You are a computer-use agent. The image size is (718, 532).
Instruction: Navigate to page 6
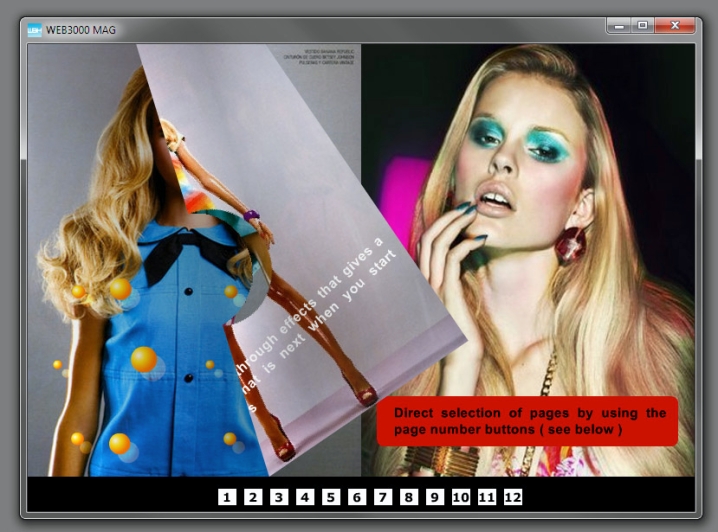click(x=357, y=496)
